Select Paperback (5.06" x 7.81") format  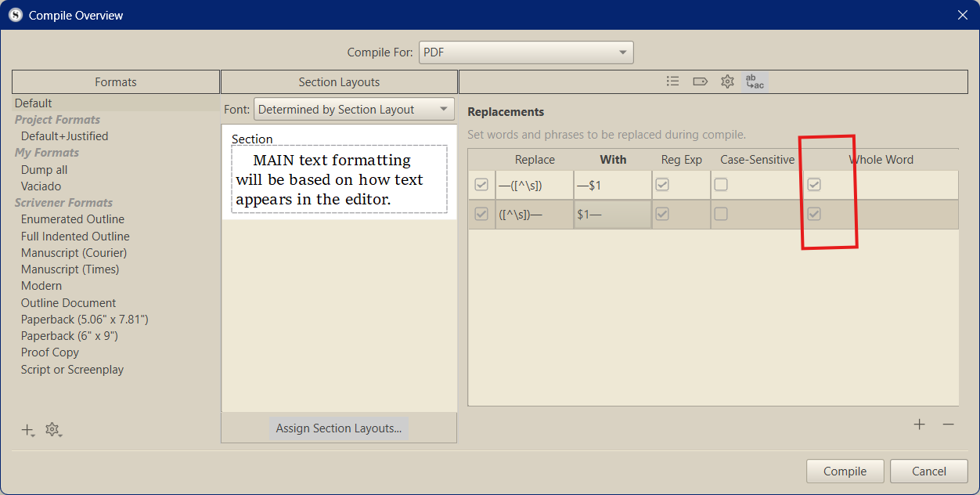pyautogui.click(x=85, y=319)
